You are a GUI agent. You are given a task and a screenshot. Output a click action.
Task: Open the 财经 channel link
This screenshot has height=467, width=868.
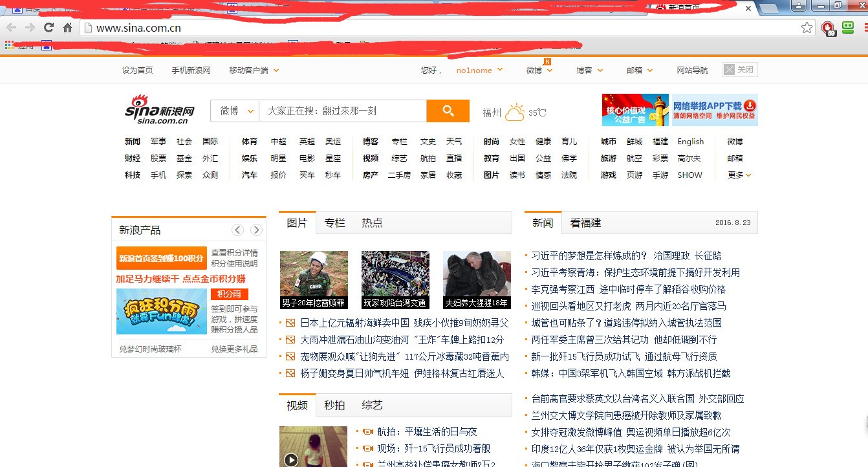(133, 158)
